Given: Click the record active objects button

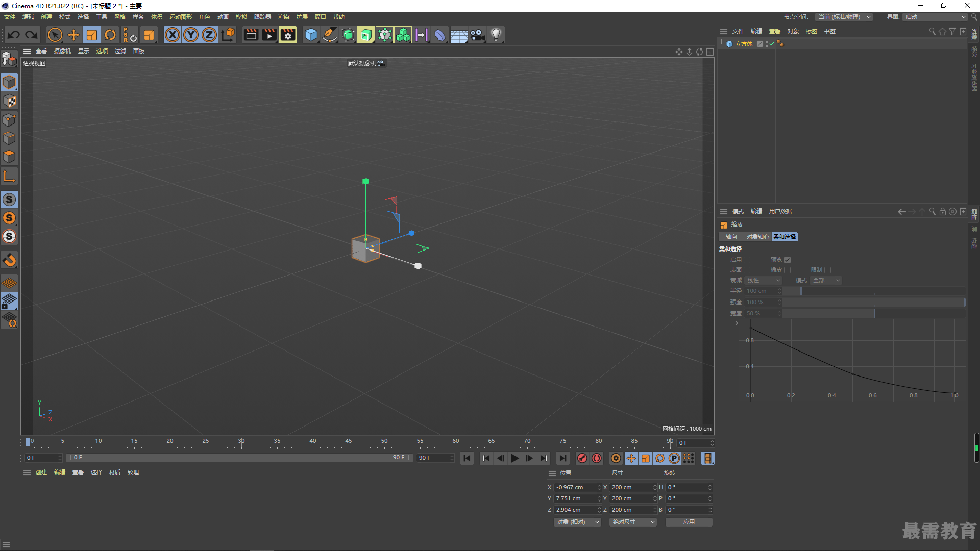Looking at the screenshot, I should [582, 458].
